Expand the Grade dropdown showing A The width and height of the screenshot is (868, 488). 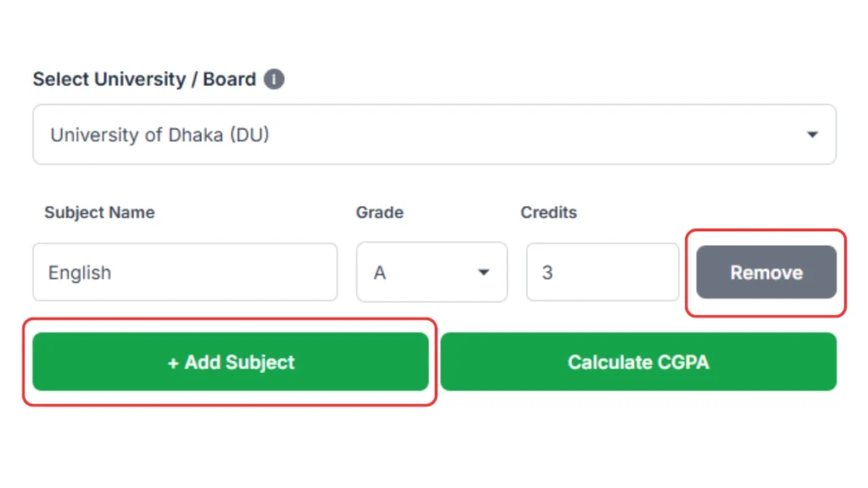coord(431,272)
